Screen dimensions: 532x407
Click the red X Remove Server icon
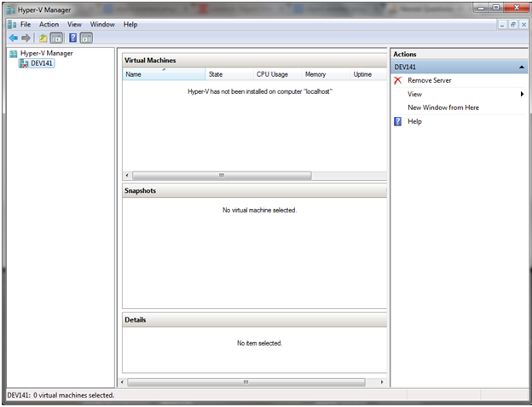[398, 80]
